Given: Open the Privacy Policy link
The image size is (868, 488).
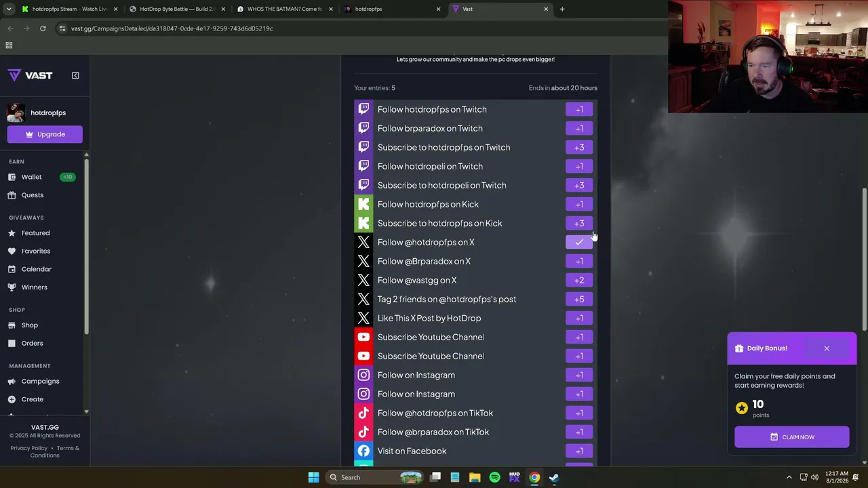Looking at the screenshot, I should coord(28,448).
